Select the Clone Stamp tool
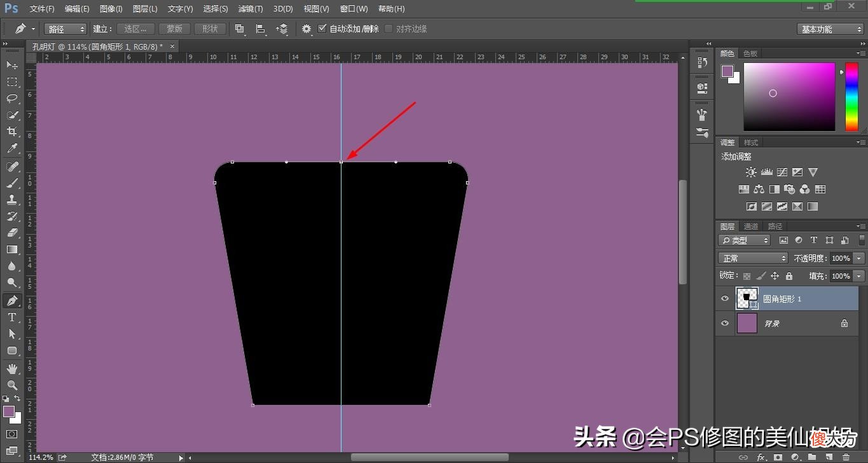This screenshot has width=868, height=463. pos(12,200)
